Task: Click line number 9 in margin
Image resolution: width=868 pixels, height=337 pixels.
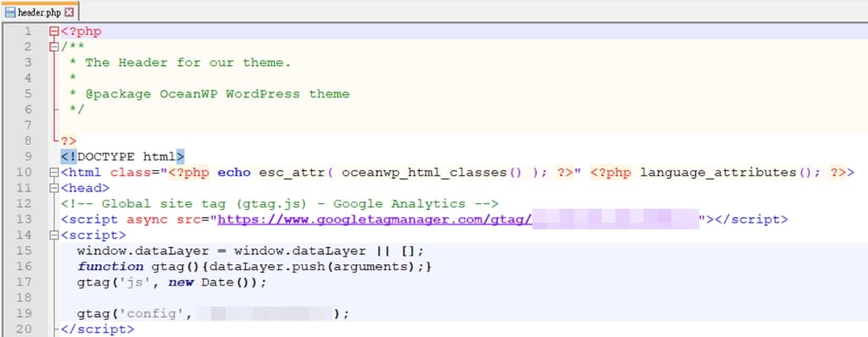Action: (x=28, y=157)
